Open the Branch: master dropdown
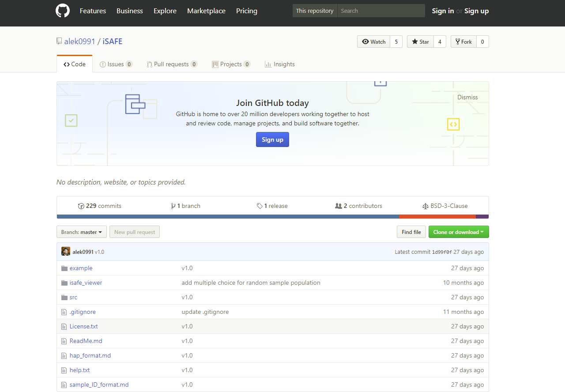 pos(82,232)
